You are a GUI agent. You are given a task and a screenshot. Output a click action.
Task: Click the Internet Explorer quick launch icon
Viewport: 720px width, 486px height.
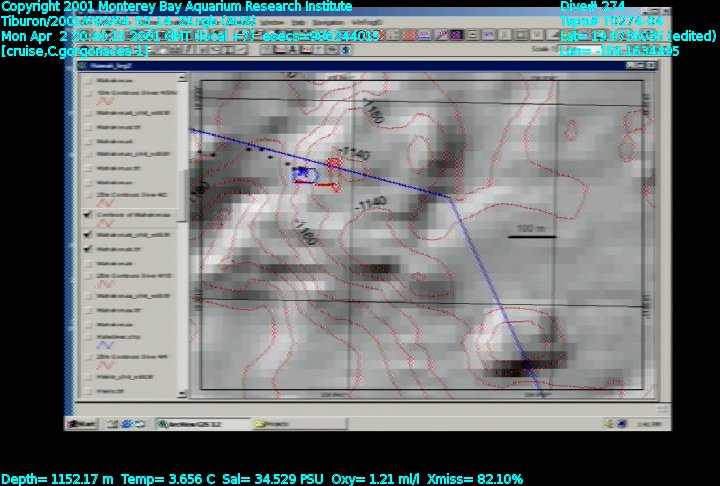[110, 424]
